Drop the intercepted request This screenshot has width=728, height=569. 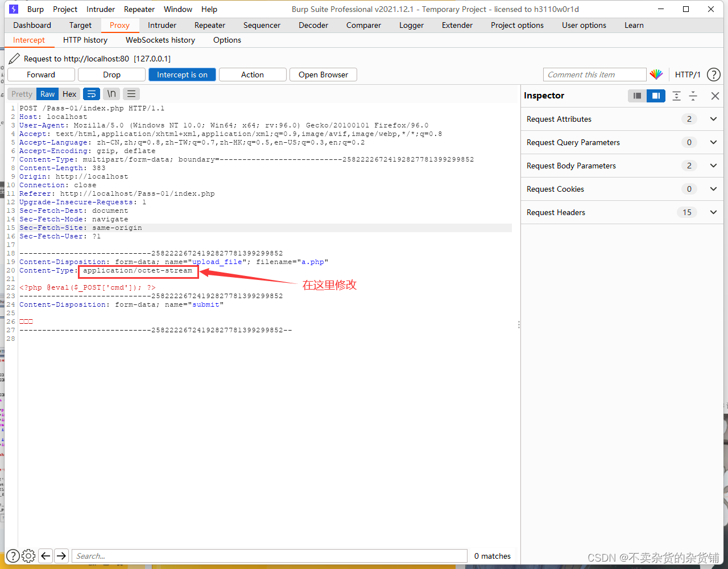coord(111,75)
